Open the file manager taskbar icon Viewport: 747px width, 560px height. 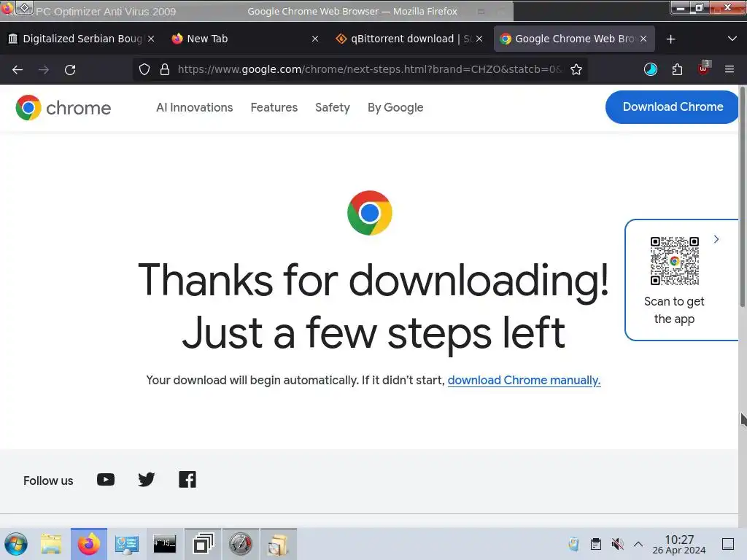click(x=51, y=544)
